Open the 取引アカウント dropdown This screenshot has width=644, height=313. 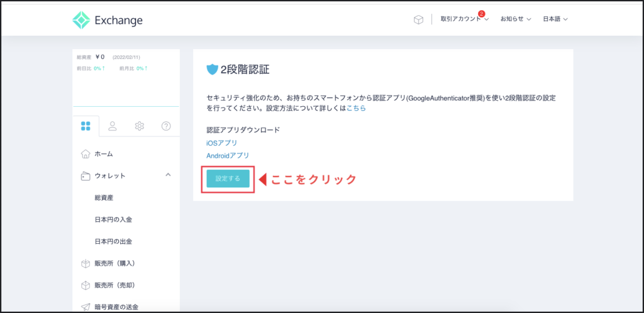coord(464,19)
